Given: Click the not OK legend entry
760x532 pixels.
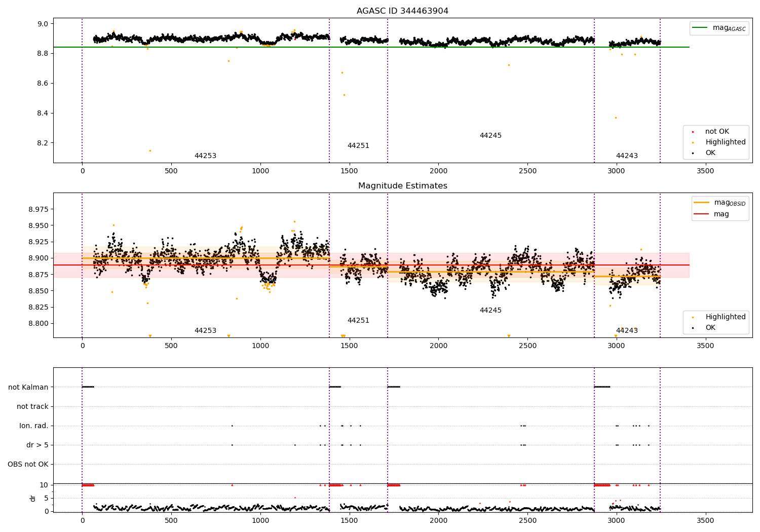Looking at the screenshot, I should click(717, 132).
